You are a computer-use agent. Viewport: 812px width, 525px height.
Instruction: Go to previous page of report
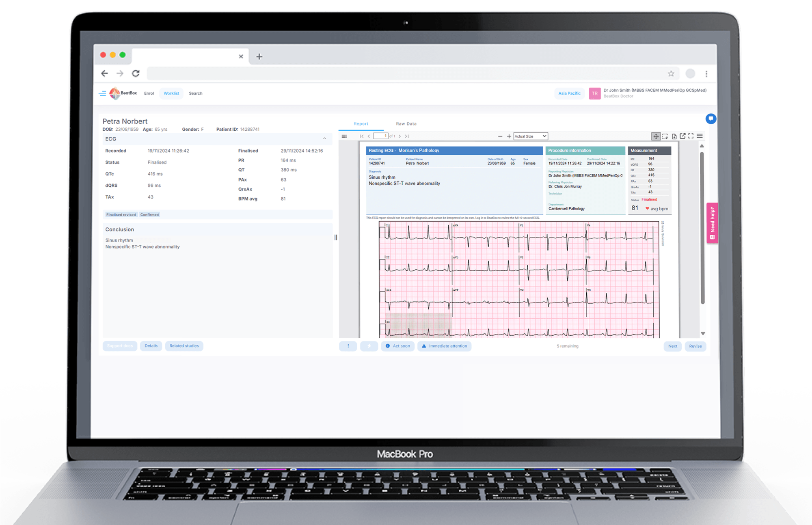coord(369,136)
